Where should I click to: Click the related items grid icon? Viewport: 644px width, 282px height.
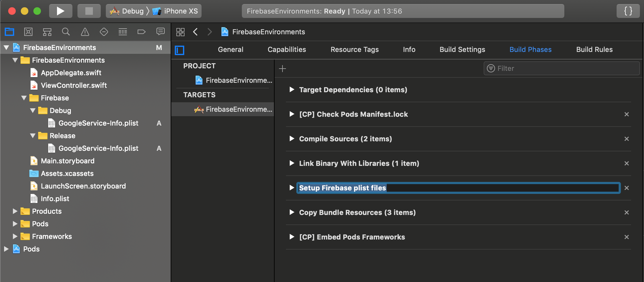click(x=180, y=32)
